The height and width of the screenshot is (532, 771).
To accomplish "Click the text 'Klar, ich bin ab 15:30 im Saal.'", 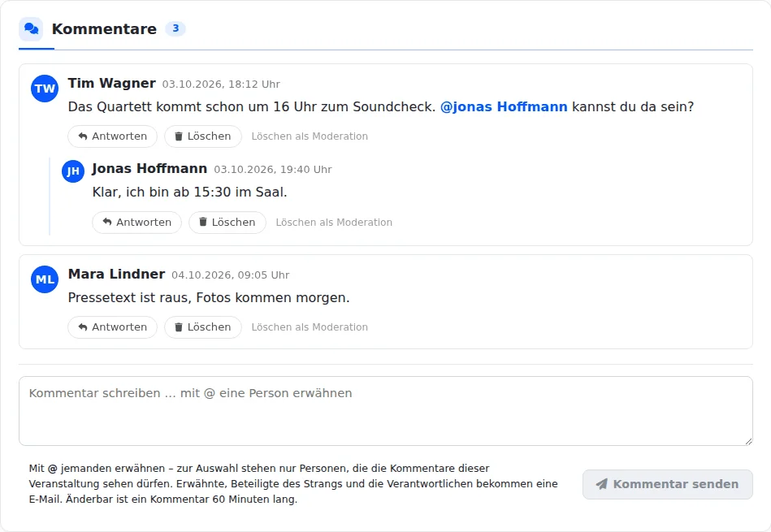I will [x=190, y=192].
